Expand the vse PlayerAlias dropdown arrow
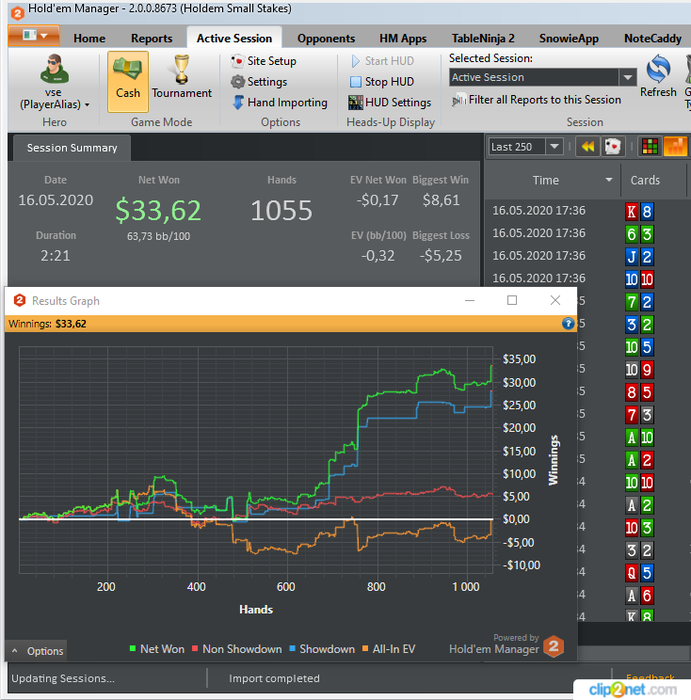This screenshot has width=691, height=700. click(87, 105)
